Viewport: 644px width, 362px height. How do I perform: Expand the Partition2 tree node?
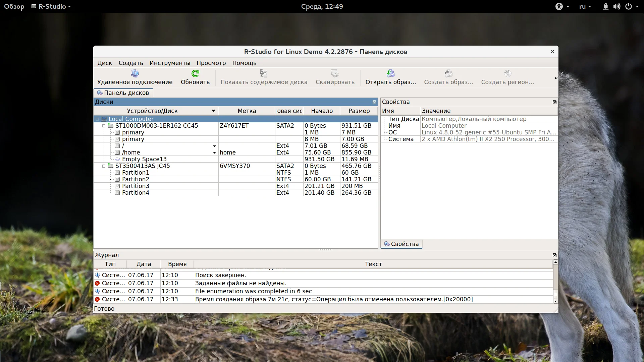point(110,179)
